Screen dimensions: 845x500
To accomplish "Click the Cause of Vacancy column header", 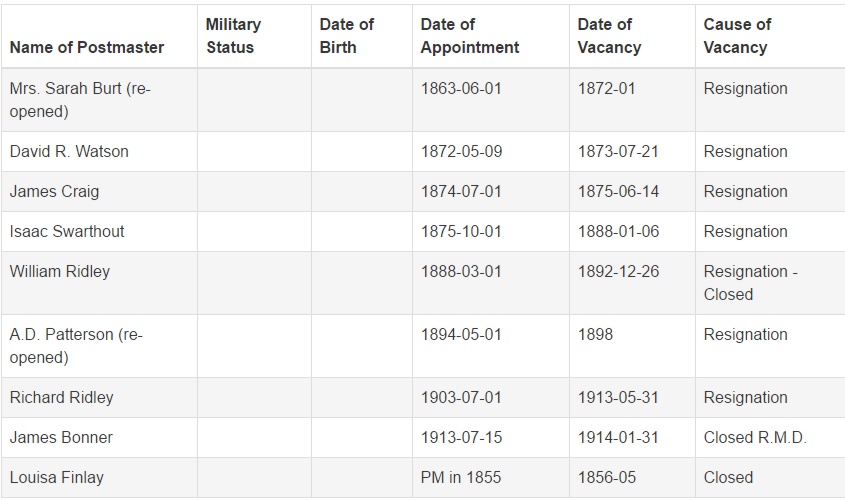I will [737, 36].
